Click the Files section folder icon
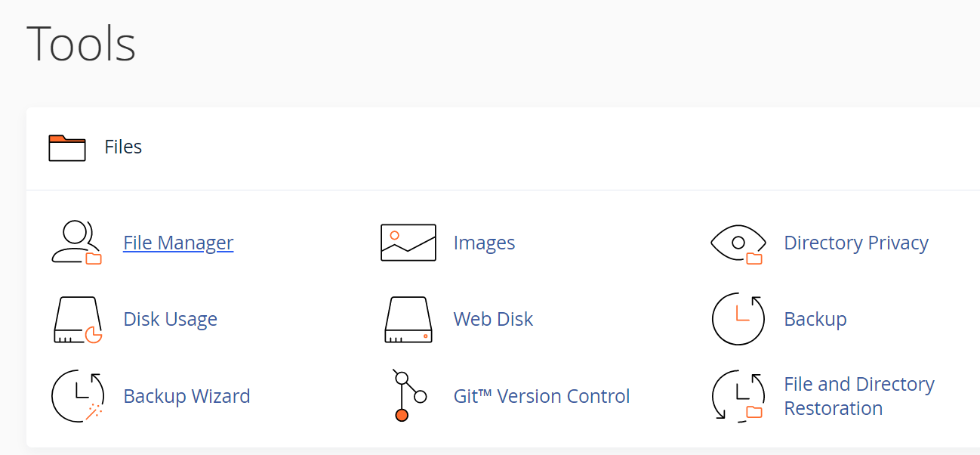The image size is (980, 455). (x=67, y=147)
